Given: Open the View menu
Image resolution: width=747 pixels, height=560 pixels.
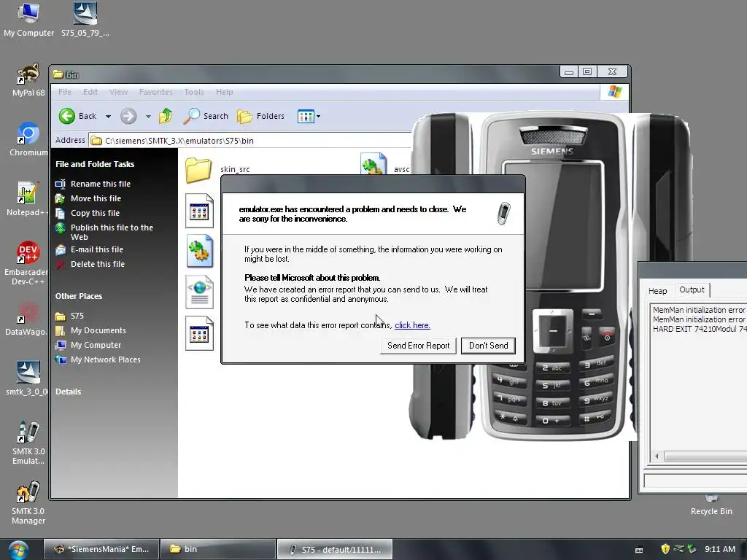Looking at the screenshot, I should coord(118,92).
